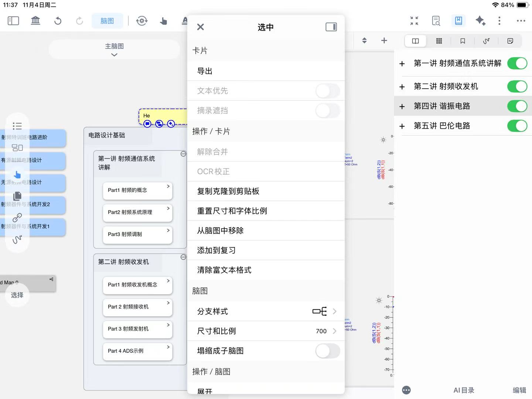Click the undo arrow icon
This screenshot has width=532, height=399.
[58, 21]
